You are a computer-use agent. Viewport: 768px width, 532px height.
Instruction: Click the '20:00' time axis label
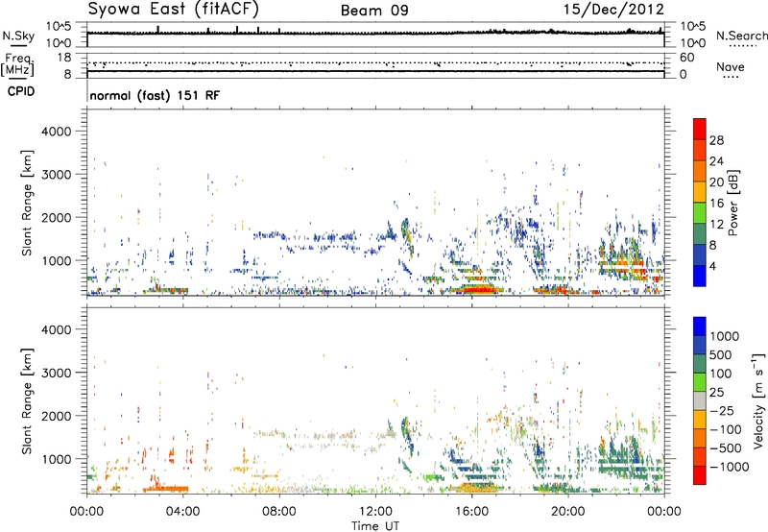(x=567, y=512)
